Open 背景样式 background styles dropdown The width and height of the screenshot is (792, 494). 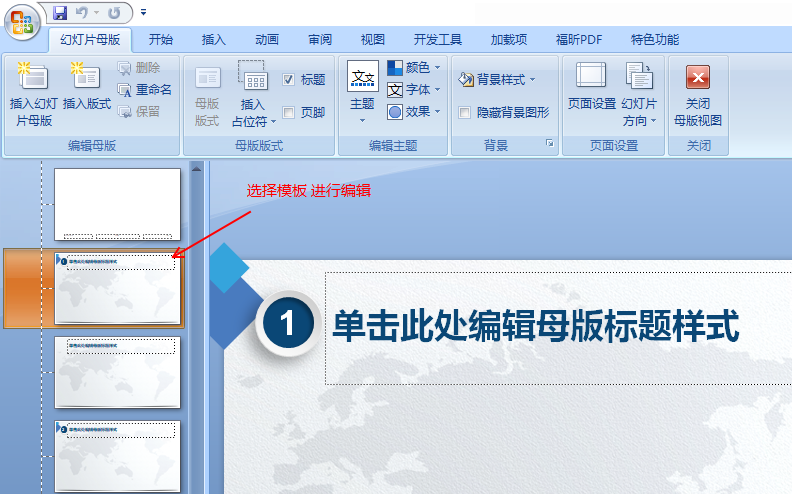497,79
